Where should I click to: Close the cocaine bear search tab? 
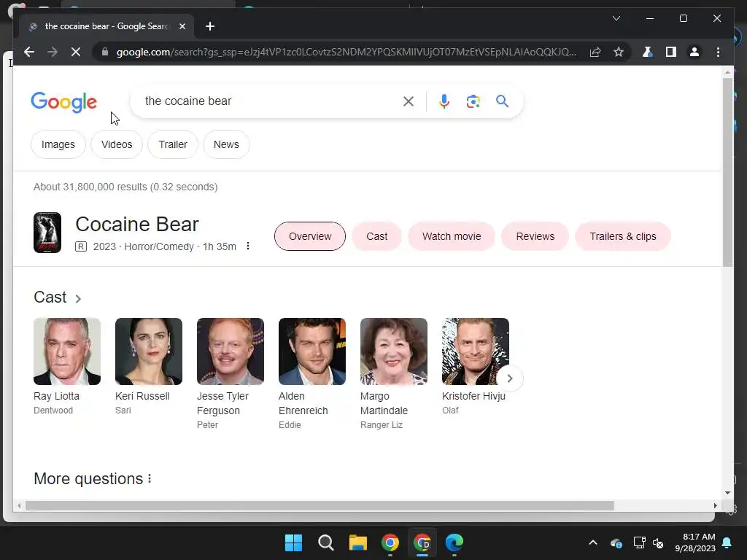[182, 26]
